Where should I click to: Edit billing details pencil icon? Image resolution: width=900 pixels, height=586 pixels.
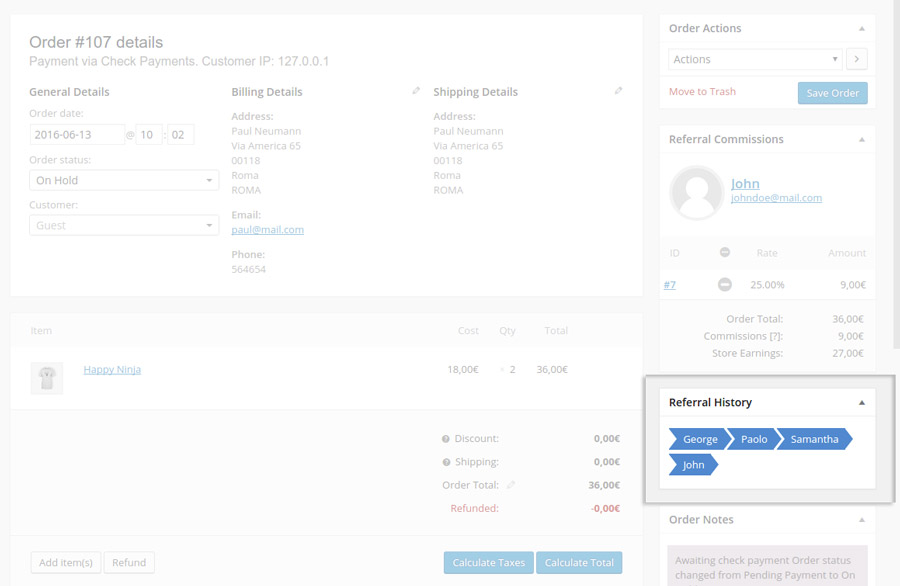click(x=416, y=91)
